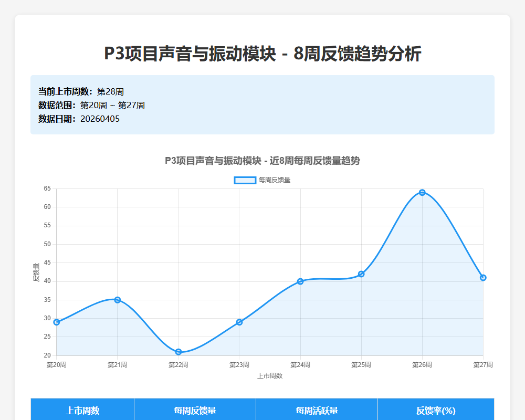The image size is (525, 420).
Task: Click the 数据日期 20260405 line
Action: [x=79, y=119]
